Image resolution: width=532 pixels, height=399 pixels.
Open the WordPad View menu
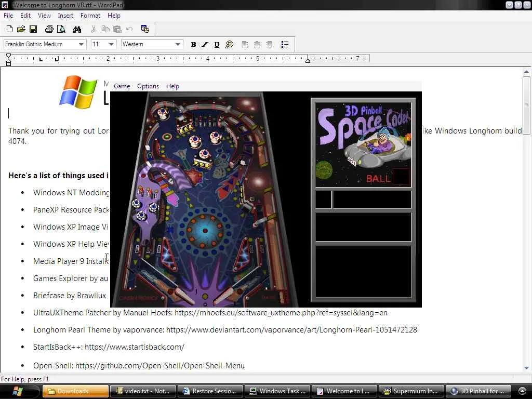pyautogui.click(x=44, y=16)
